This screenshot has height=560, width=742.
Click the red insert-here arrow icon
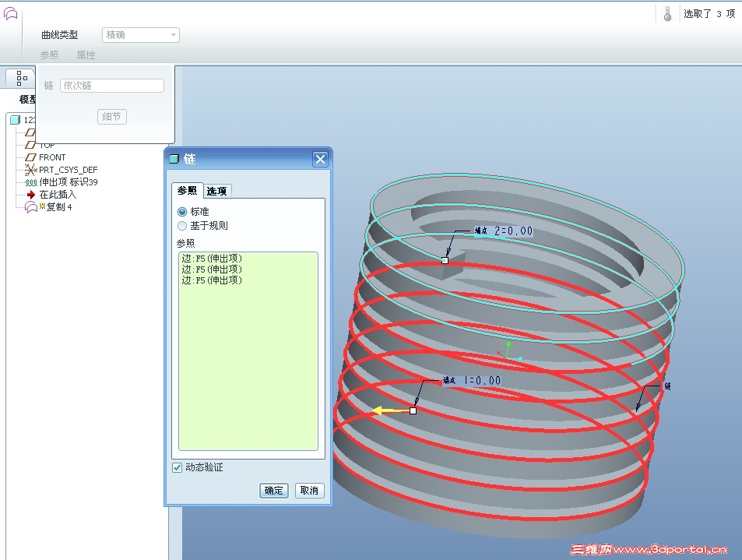(31, 195)
